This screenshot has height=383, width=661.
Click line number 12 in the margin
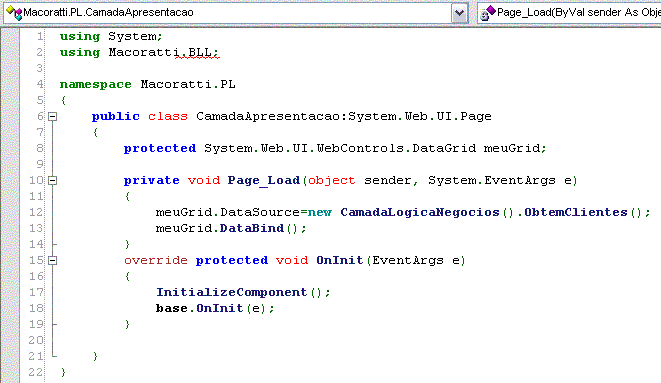coord(36,212)
